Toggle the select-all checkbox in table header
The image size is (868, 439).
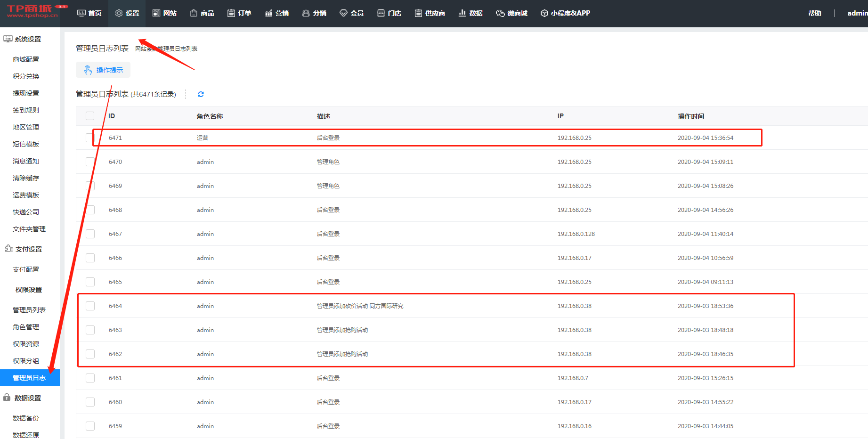(90, 116)
